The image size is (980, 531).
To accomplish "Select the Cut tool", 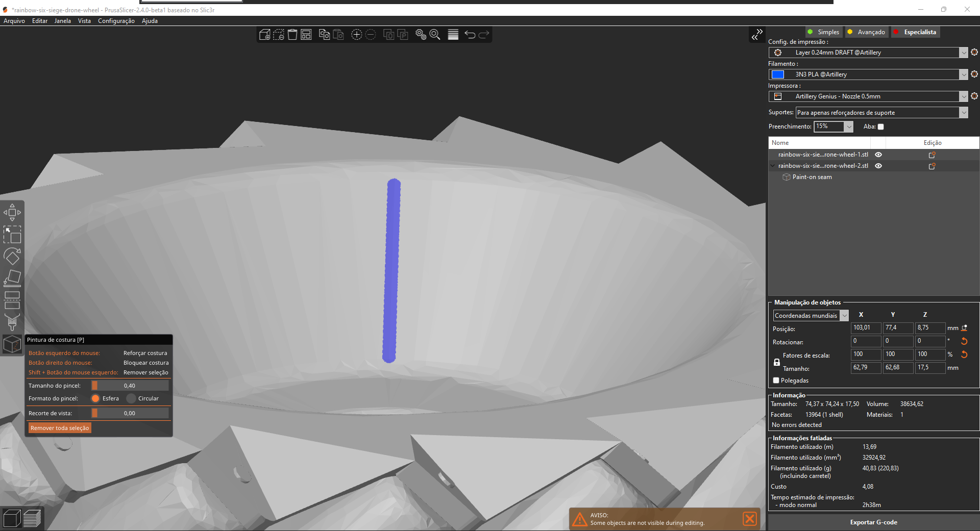I will point(12,300).
